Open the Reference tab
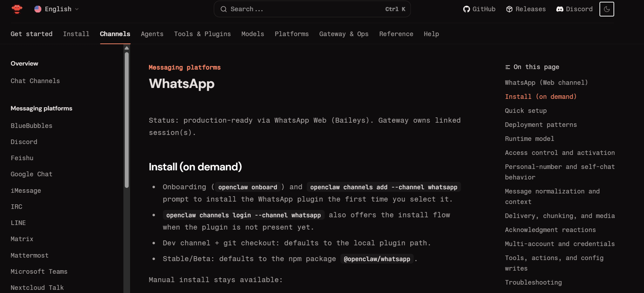Viewport: 644px width, 293px height. [396, 34]
